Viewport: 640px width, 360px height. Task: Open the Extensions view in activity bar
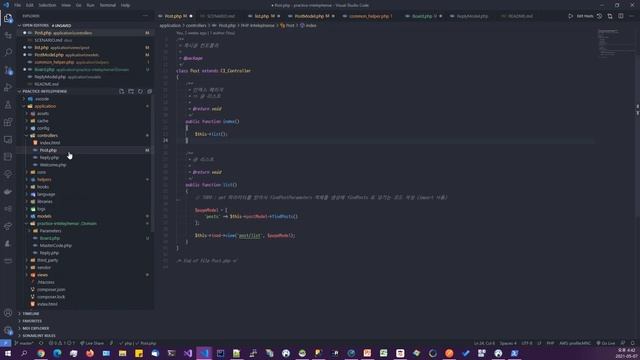pos(8,122)
